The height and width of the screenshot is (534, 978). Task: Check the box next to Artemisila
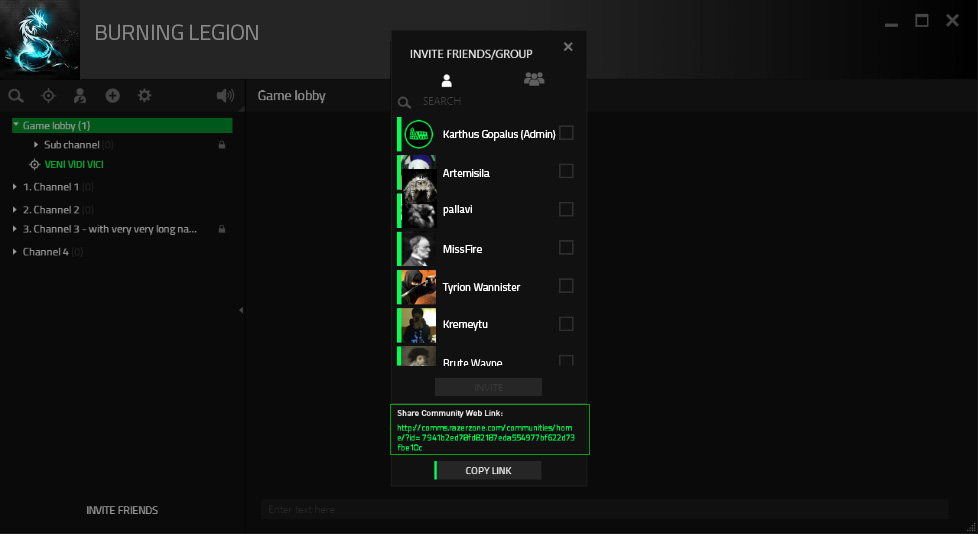(566, 171)
